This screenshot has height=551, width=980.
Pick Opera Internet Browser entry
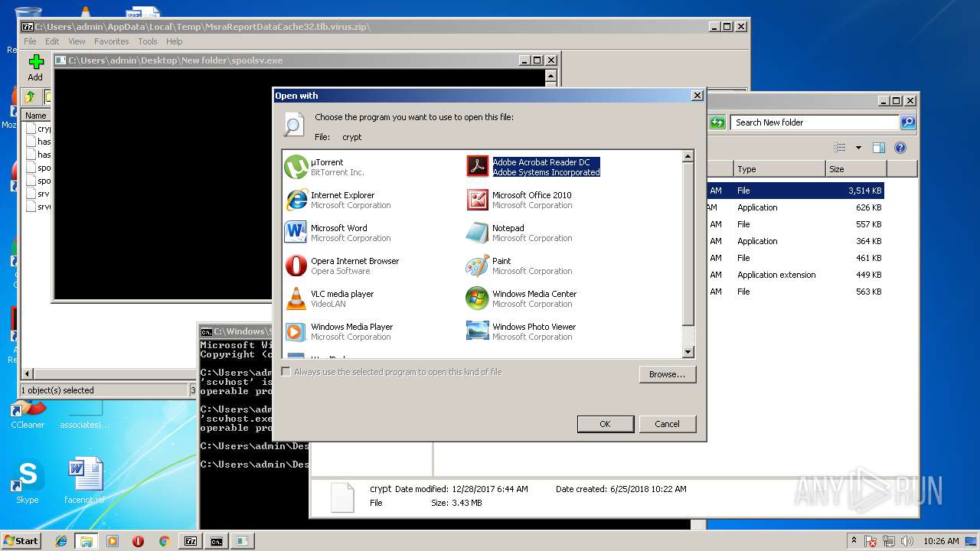[342, 266]
